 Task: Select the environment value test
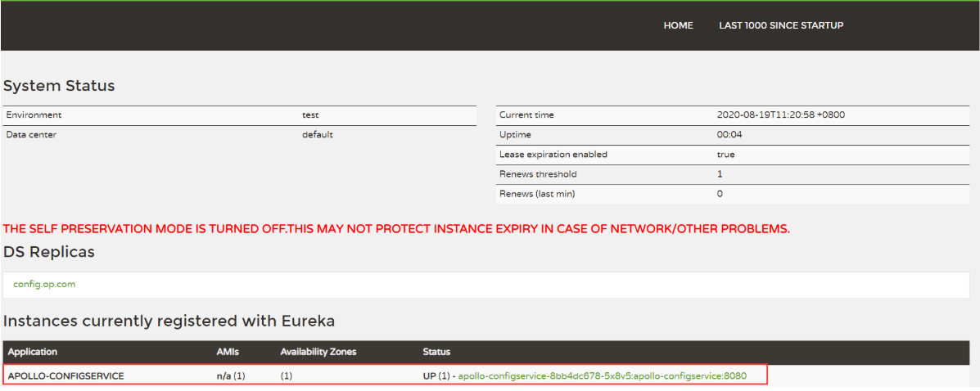tap(310, 115)
